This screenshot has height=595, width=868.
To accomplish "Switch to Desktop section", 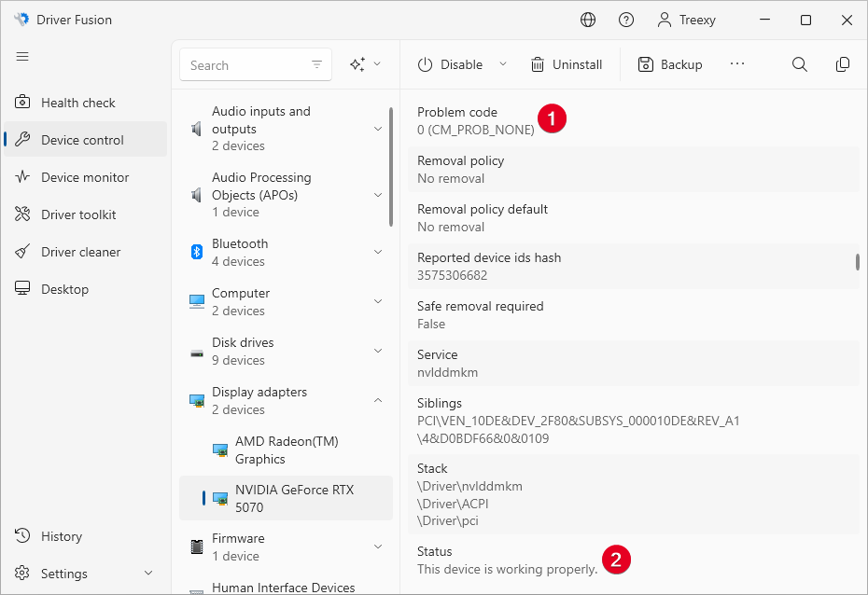I will [x=85, y=289].
